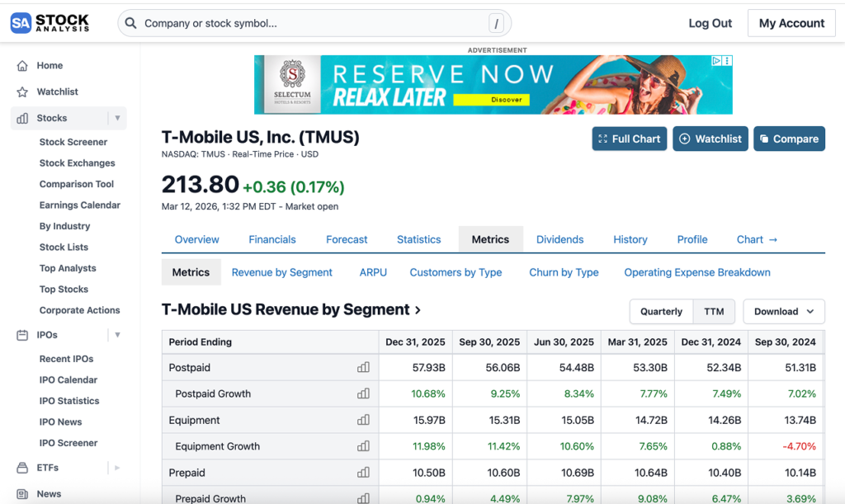Open the chart icon beside Postpaid row
845x504 pixels.
tap(364, 367)
